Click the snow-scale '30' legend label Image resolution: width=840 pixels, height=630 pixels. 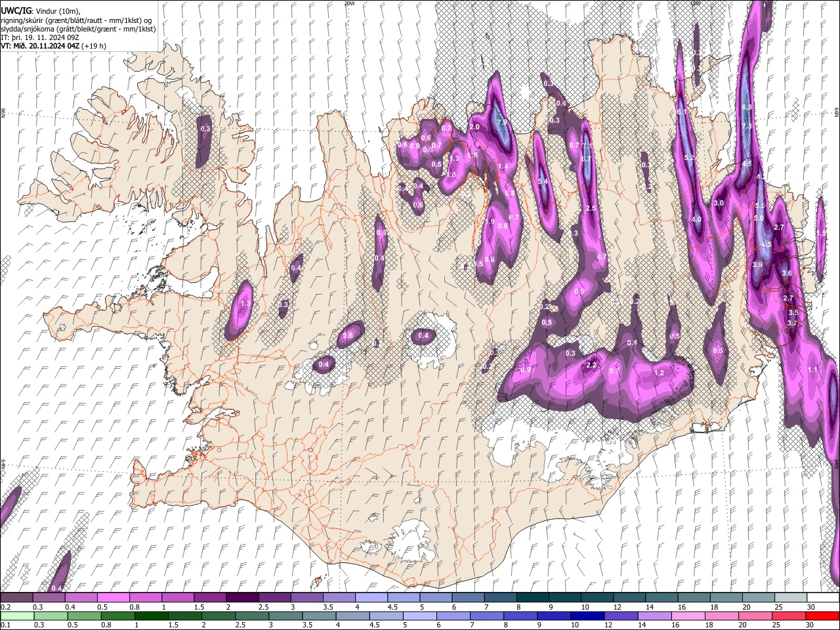pos(811,608)
